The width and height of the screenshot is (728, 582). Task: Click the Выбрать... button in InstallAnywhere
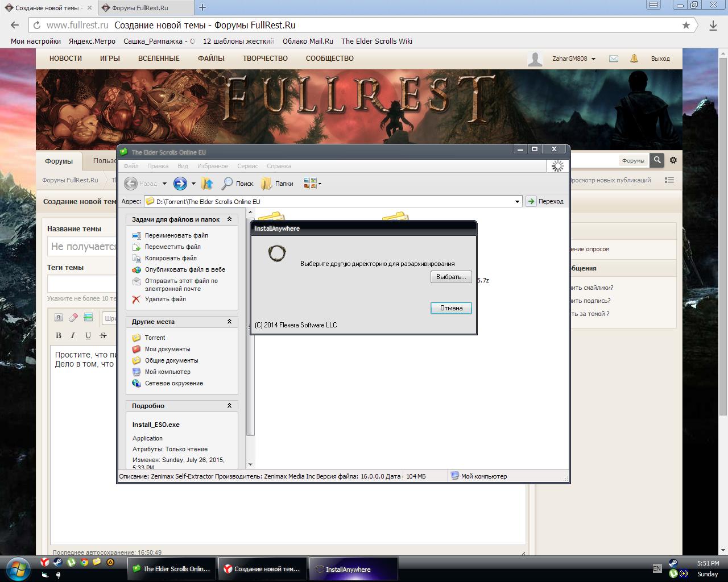(451, 277)
